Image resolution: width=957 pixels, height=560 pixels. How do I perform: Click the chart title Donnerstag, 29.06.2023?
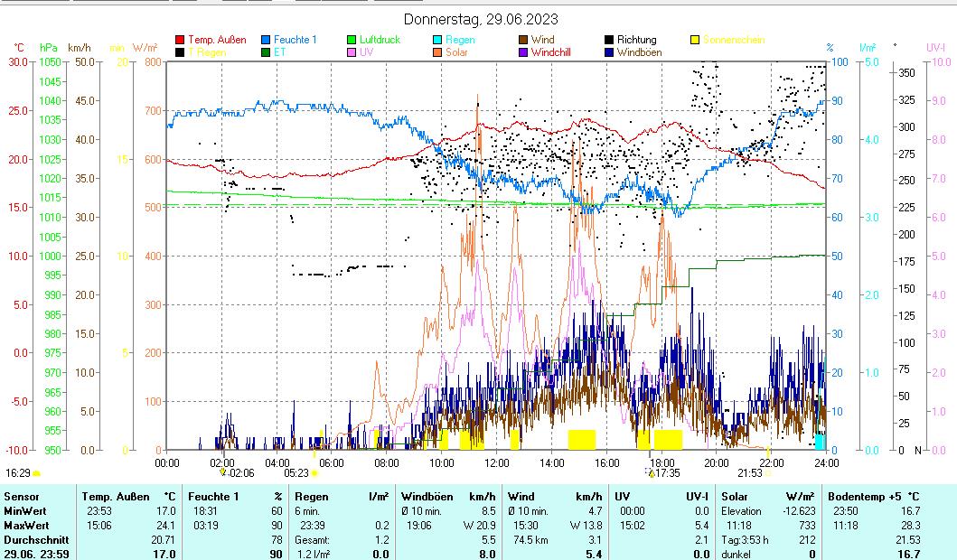click(480, 19)
